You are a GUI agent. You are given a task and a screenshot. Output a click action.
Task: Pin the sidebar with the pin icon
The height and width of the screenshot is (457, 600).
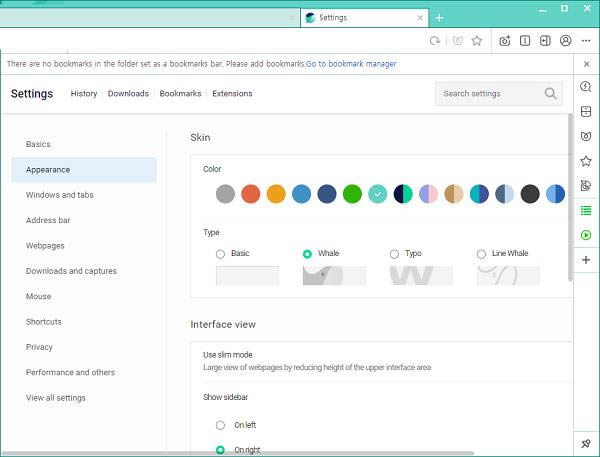pyautogui.click(x=586, y=443)
